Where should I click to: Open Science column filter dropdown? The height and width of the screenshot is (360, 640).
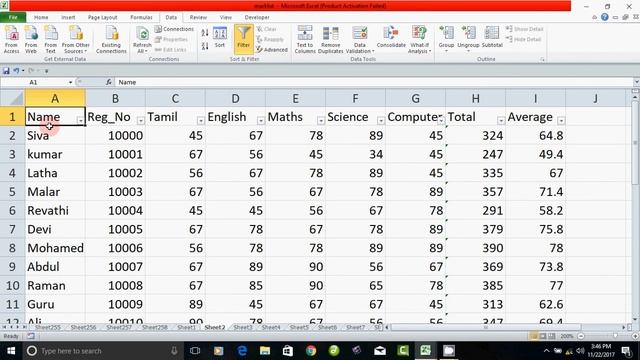pos(380,120)
